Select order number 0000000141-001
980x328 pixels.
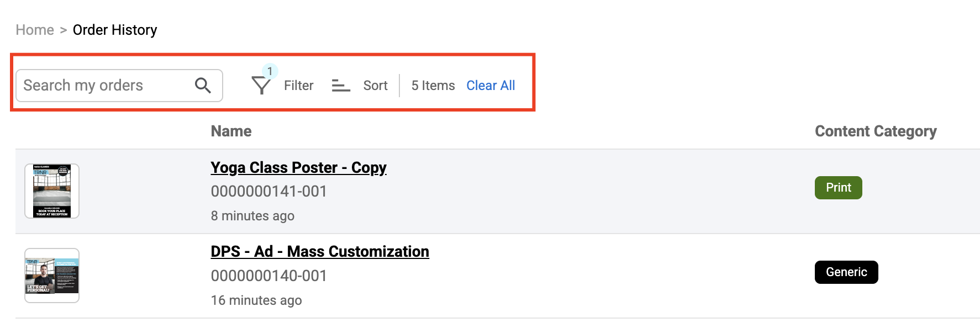point(269,192)
